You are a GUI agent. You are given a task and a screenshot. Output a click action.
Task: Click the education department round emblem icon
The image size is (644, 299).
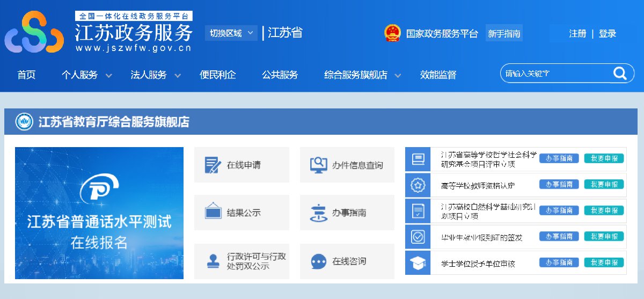click(24, 122)
